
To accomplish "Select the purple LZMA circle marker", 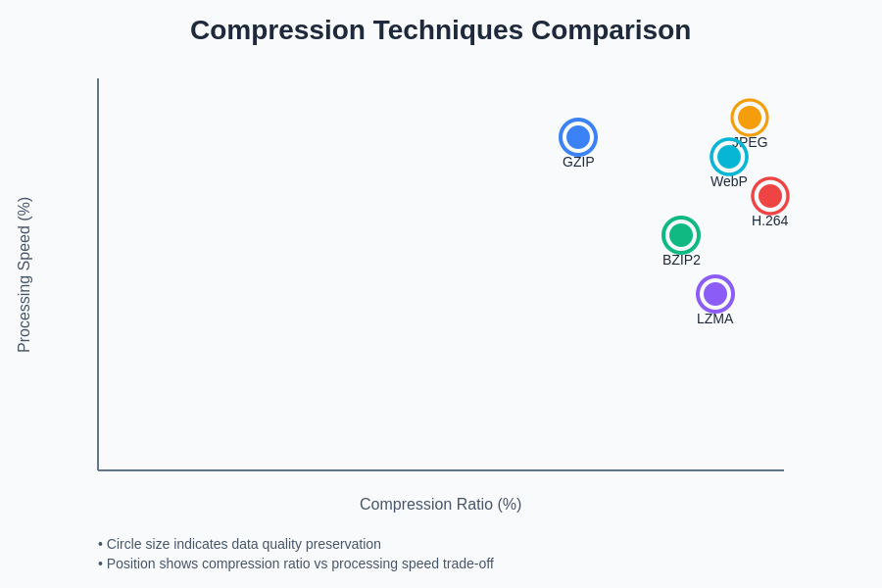I will (x=715, y=294).
